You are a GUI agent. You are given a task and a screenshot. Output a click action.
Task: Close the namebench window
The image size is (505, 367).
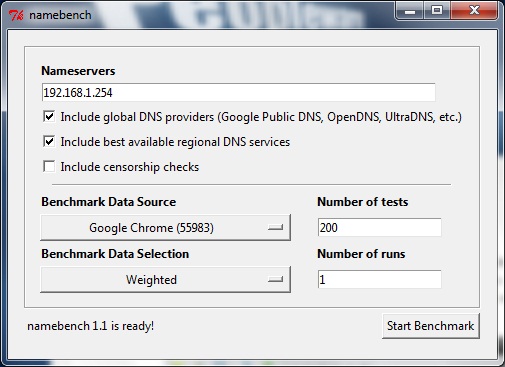pos(474,11)
